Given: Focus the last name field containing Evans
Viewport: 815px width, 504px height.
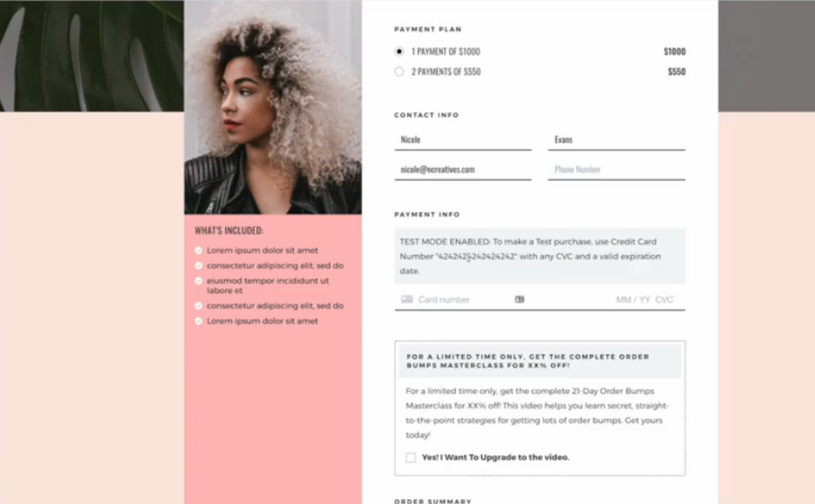Looking at the screenshot, I should (x=616, y=140).
